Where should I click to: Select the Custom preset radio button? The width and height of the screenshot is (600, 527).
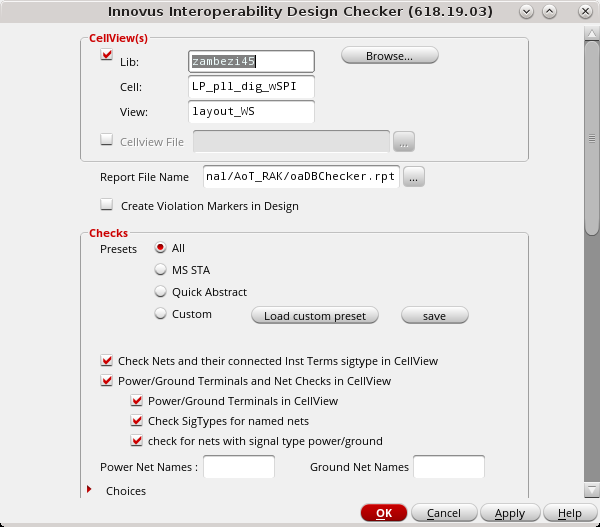coord(160,313)
